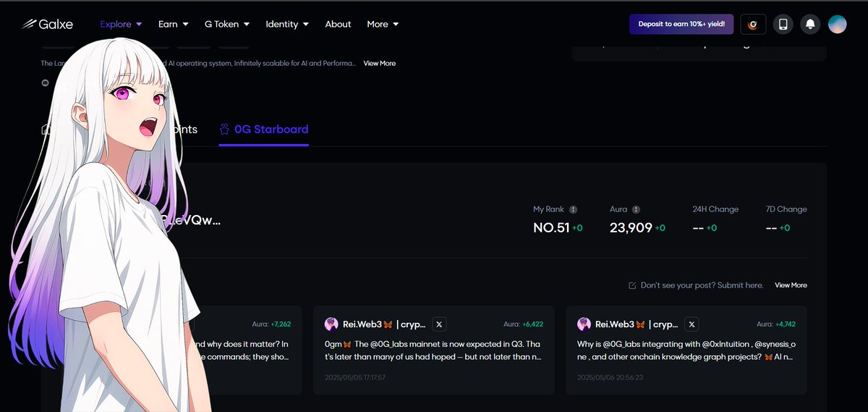Screen dimensions: 868x412
Task: Click Rei.Web3 name on the 0gm post
Action: point(384,324)
